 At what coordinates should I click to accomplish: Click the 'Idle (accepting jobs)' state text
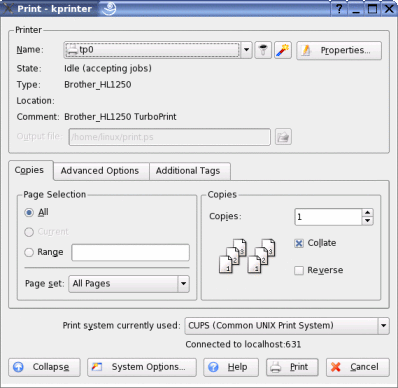108,68
